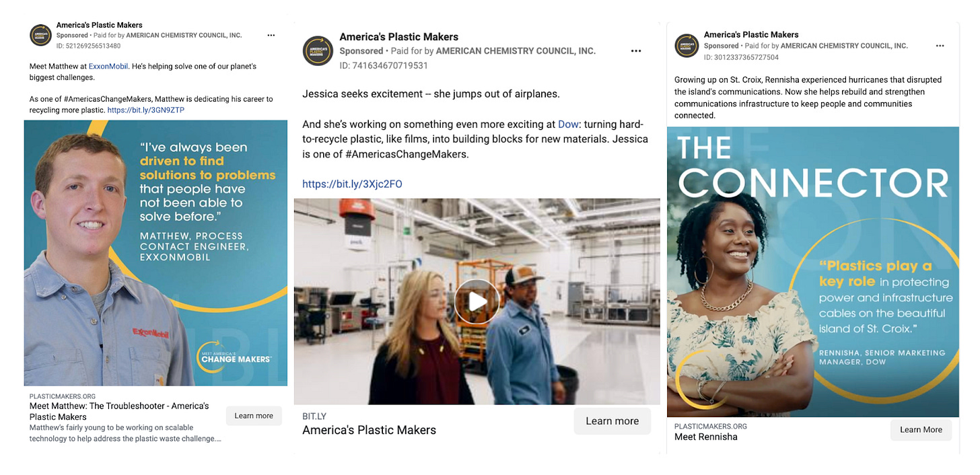The image size is (980, 475).
Task: Click the profile logo on Rennisha ad
Action: tap(687, 45)
